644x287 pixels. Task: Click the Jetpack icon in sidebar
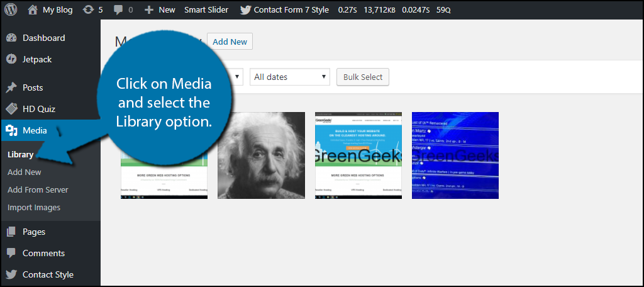point(11,59)
